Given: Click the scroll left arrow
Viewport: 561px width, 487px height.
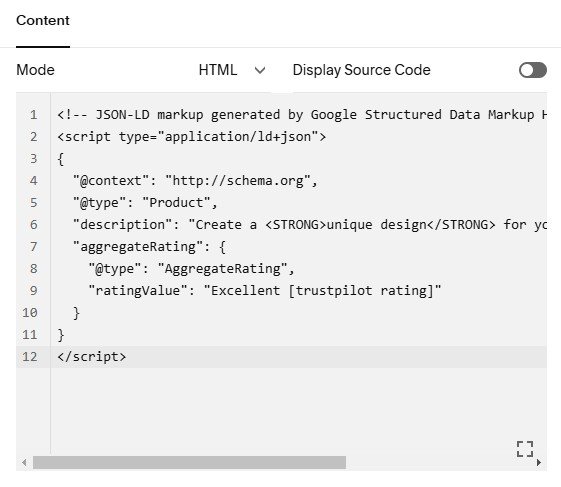Looking at the screenshot, I should (x=24, y=462).
